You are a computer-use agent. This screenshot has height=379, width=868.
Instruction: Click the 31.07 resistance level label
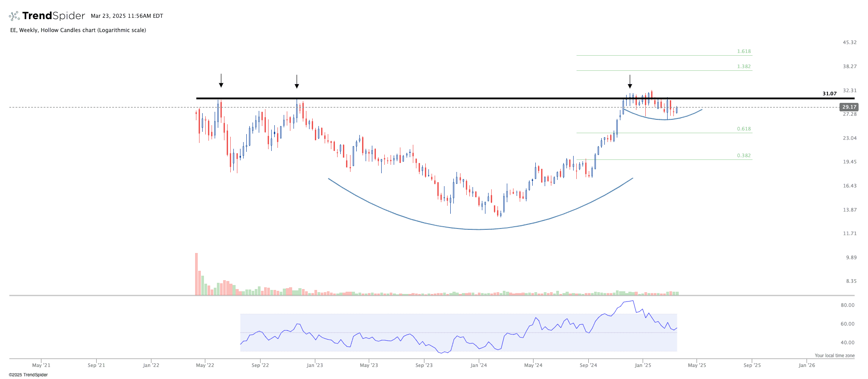click(829, 94)
